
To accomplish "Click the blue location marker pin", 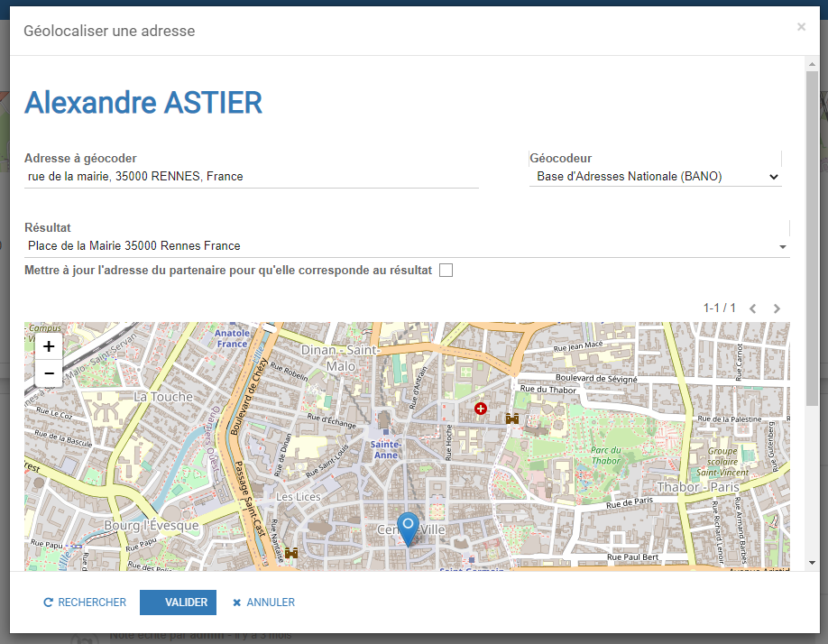I will tap(408, 529).
